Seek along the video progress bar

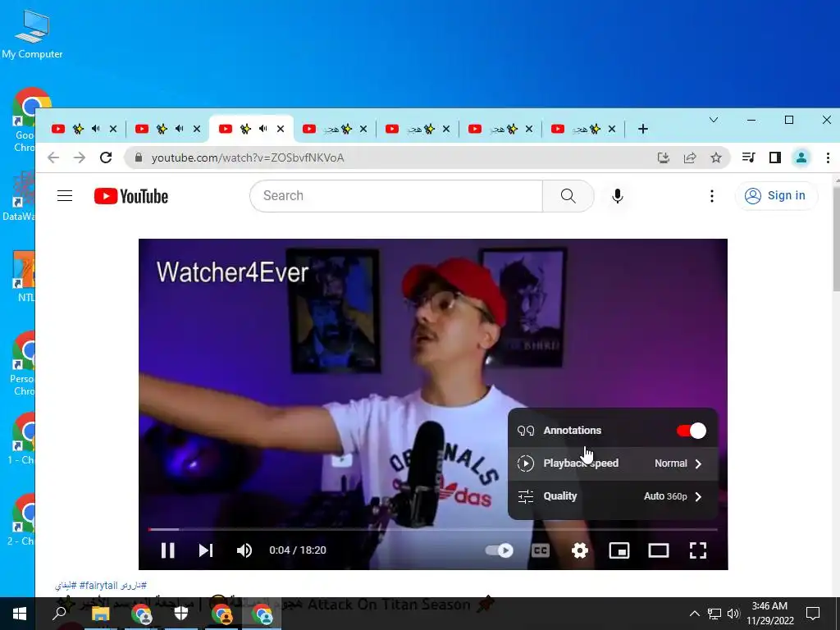click(x=433, y=529)
